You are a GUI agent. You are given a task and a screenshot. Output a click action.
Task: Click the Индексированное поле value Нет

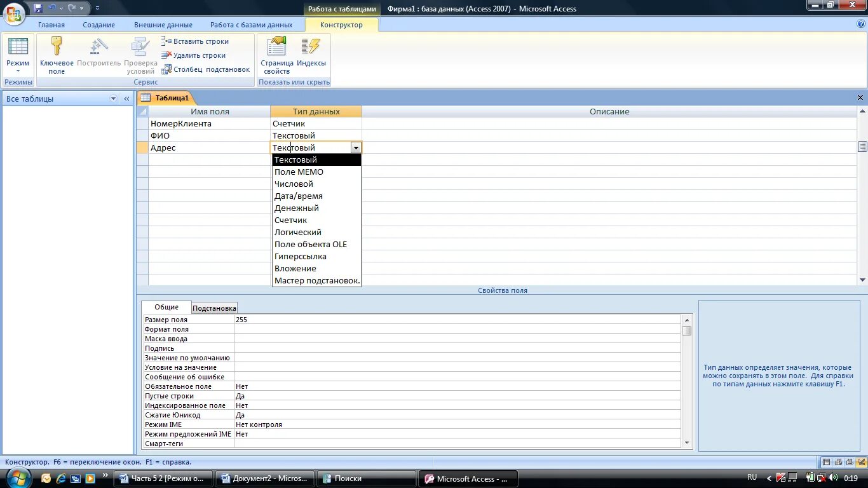click(x=457, y=405)
